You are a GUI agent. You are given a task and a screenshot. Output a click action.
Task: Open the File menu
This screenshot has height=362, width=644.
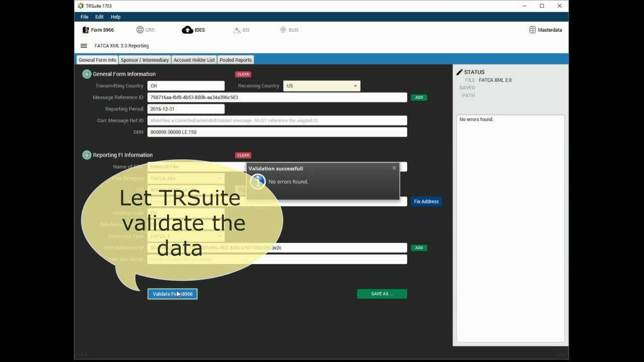point(85,17)
